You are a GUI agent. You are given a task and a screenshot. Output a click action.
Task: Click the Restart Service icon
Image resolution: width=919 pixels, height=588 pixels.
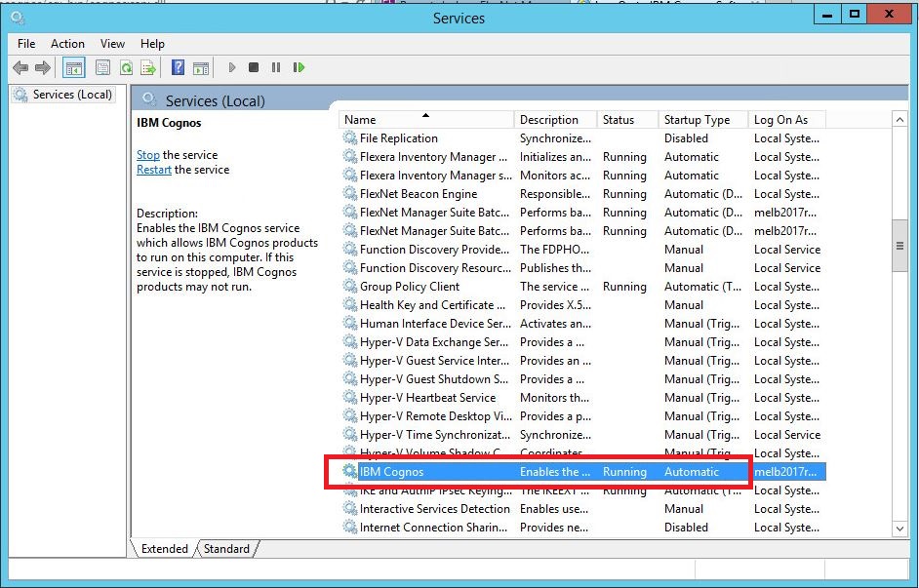pos(299,67)
